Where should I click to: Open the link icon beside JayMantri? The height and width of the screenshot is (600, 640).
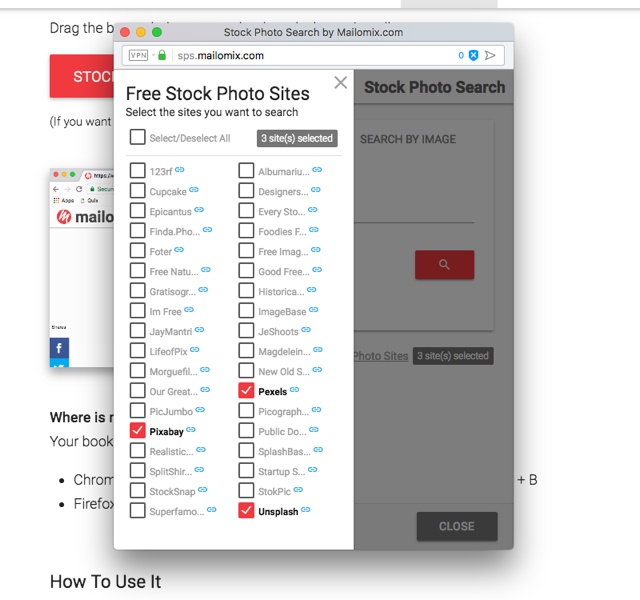[x=199, y=330]
